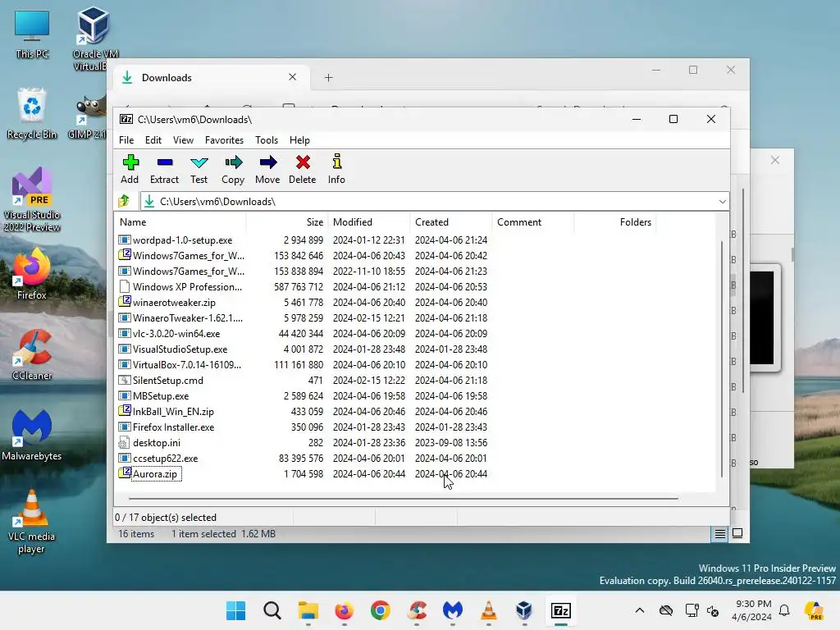The image size is (840, 630).
Task: Open the Help menu
Action: point(299,139)
